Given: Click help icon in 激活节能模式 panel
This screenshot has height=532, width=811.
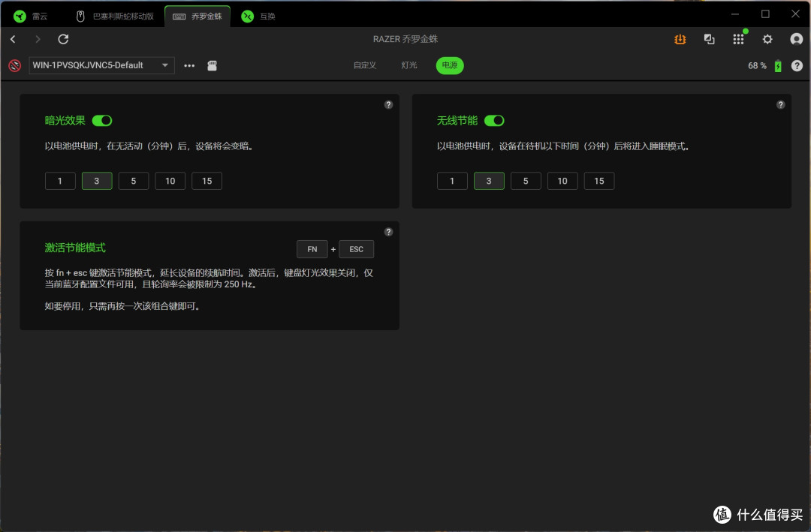Looking at the screenshot, I should tap(388, 232).
